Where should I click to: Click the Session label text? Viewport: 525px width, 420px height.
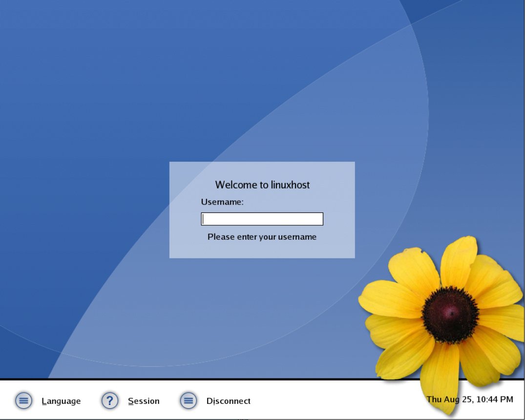click(144, 400)
